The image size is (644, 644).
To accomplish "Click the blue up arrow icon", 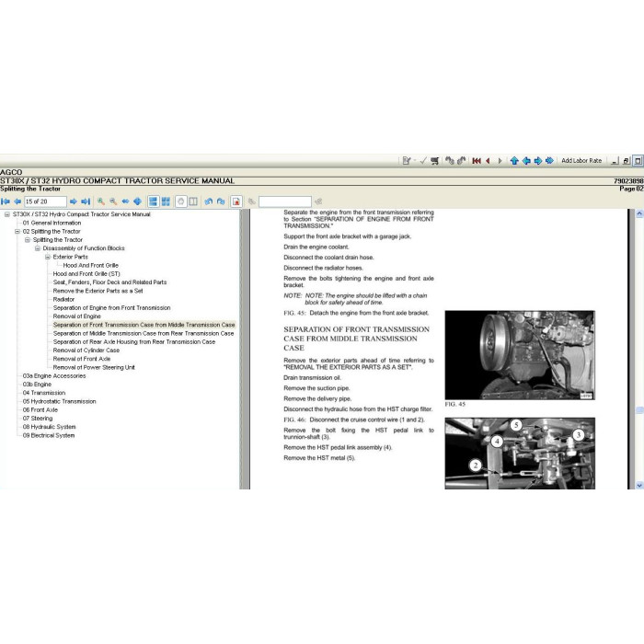I will [514, 161].
